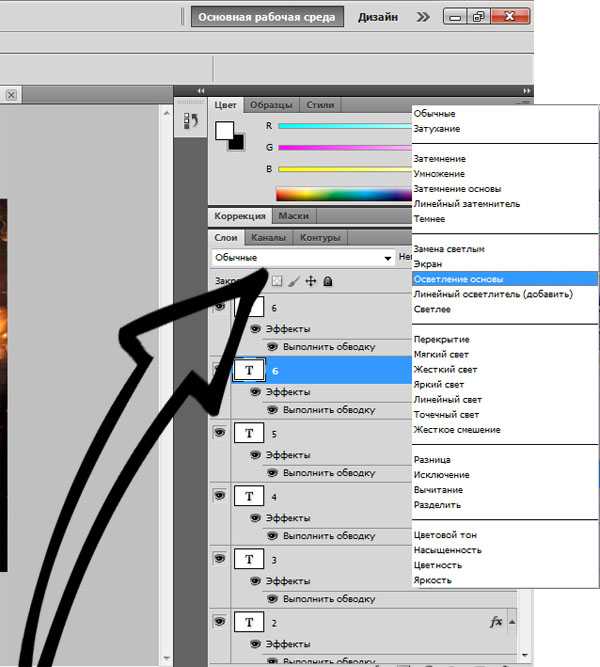The image size is (600, 667).
Task: Open the Слои tab
Action: pyautogui.click(x=226, y=238)
